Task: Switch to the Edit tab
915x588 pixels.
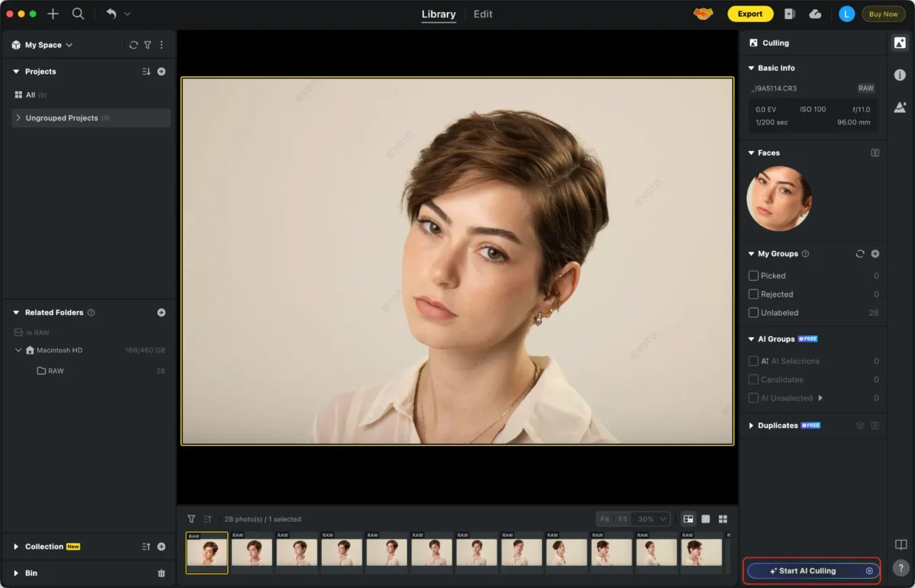Action: point(482,14)
